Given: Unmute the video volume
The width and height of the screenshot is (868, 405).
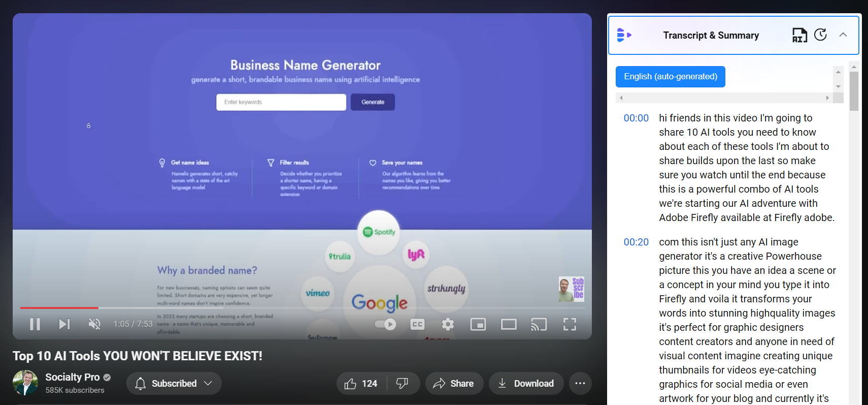Looking at the screenshot, I should (94, 324).
